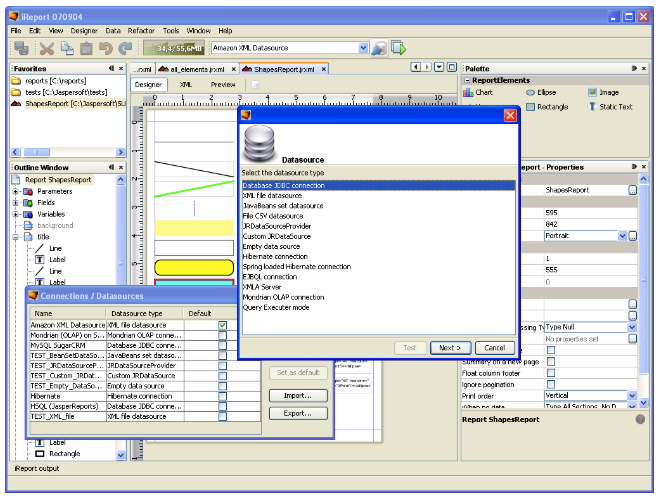Expand the Parameters node in Outline
This screenshot has width=658, height=498.
pyautogui.click(x=16, y=191)
